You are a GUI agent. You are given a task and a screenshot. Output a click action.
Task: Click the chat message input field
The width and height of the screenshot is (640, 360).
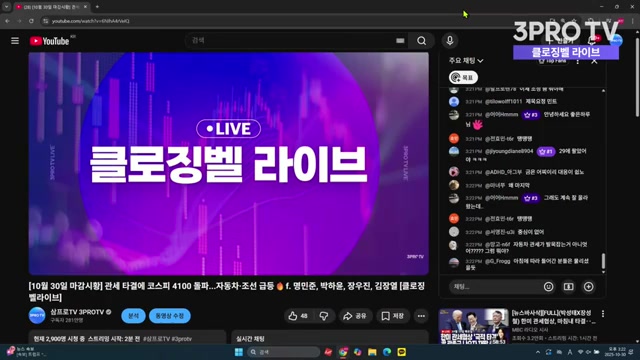(496, 287)
